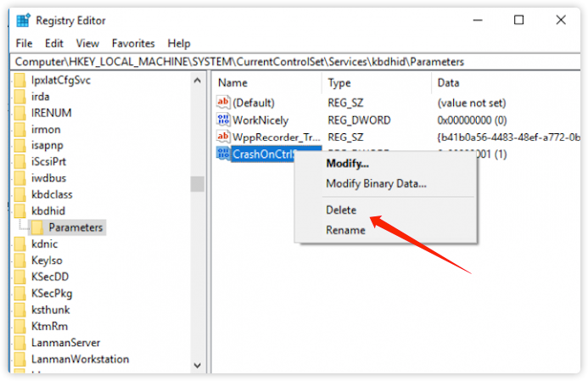The image size is (588, 381).
Task: Open the Edit menu
Action: [54, 43]
